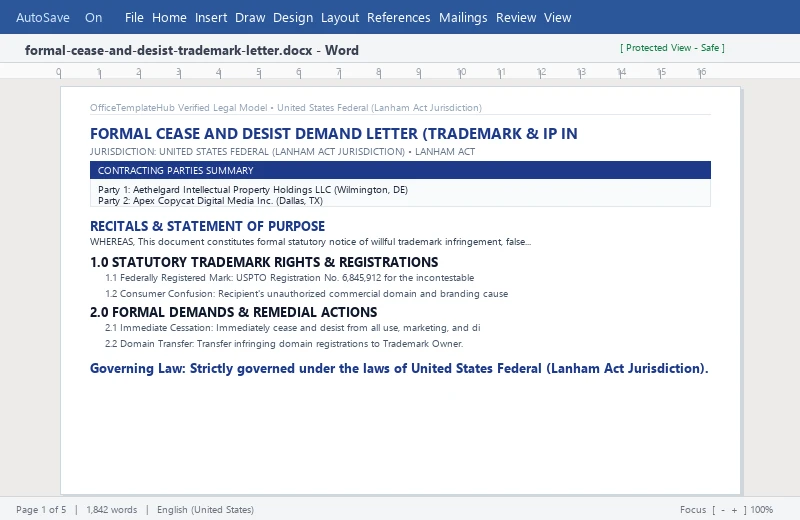Screen dimensions: 800x520
Task: Click the WHEREAS paragraph text
Action: 310,242
